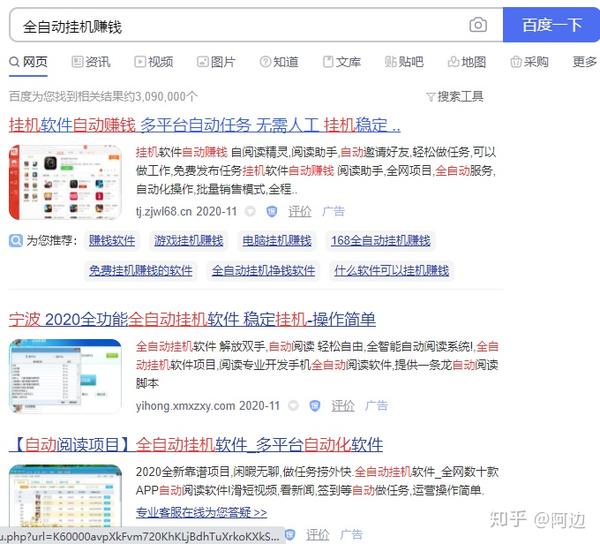Click the 百度一下 search button
The height and width of the screenshot is (544, 600).
pos(551,25)
